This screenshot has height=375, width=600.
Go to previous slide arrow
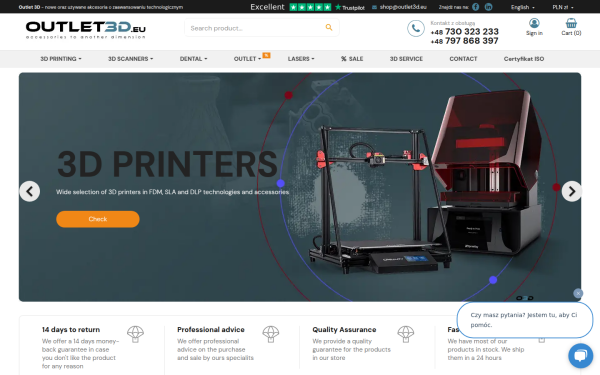pos(30,191)
